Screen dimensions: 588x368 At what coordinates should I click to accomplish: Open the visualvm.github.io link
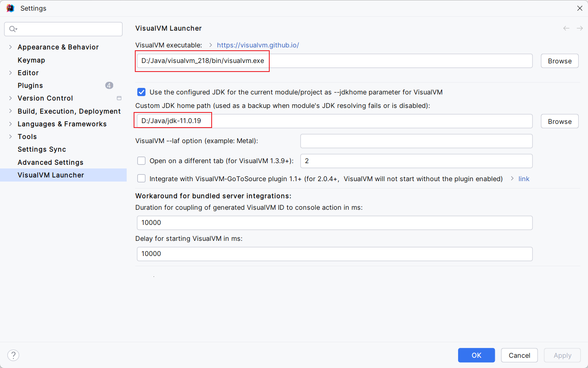click(x=258, y=45)
